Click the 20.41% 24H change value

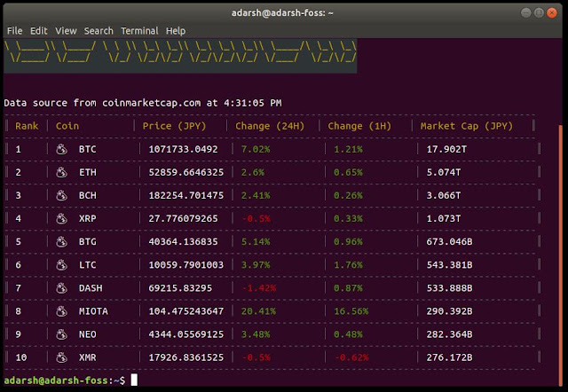pos(258,311)
